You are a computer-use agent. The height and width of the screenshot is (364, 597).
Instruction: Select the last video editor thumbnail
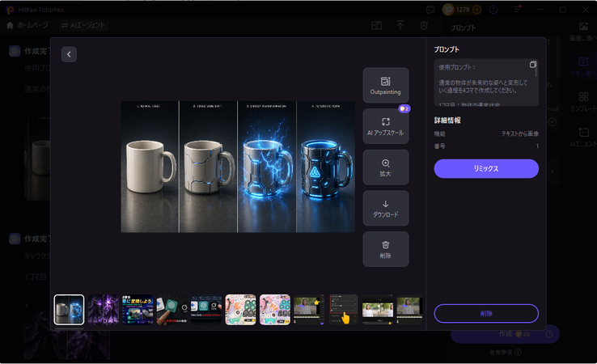click(409, 310)
